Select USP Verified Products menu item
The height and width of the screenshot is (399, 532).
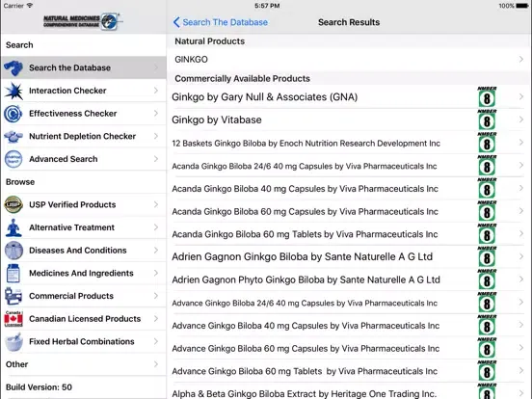point(84,204)
